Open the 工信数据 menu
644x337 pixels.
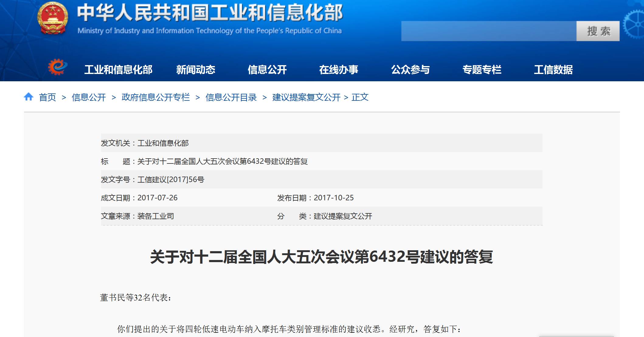(553, 70)
